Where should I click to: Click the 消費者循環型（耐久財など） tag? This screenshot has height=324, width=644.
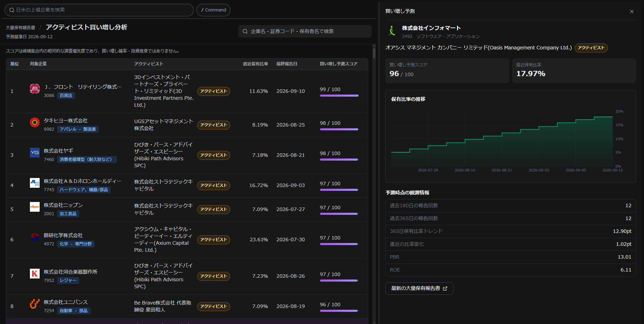[x=87, y=160]
